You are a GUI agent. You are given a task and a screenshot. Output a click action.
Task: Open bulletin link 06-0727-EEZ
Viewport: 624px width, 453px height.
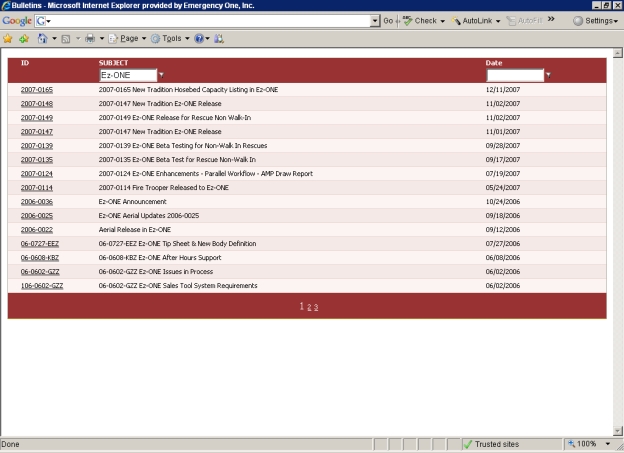(x=40, y=244)
